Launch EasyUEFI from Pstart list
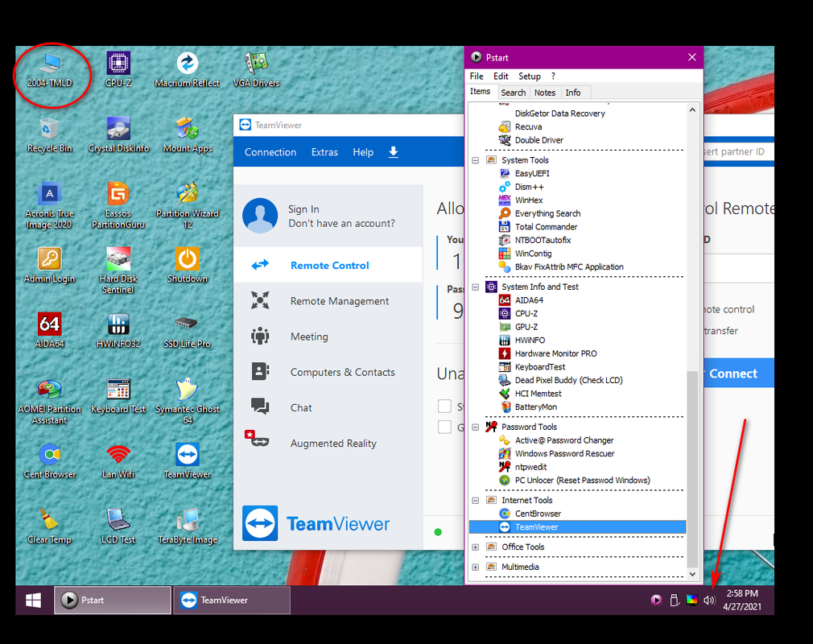The image size is (813, 644). (532, 174)
